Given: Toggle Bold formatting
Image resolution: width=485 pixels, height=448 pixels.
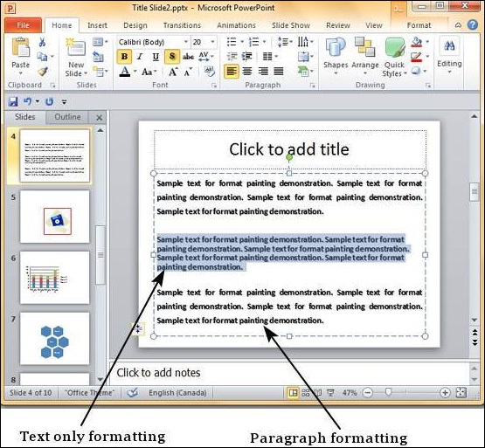Looking at the screenshot, I should [124, 57].
